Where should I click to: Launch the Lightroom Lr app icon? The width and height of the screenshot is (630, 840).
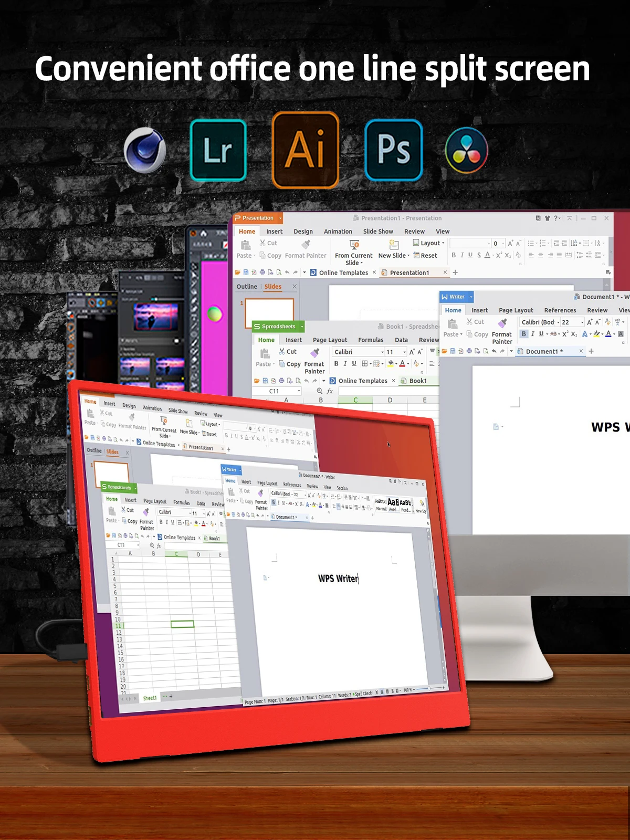(218, 150)
